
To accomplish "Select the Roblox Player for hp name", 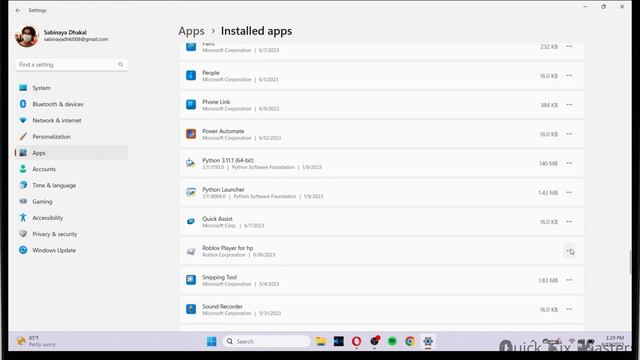I will (x=228, y=248).
